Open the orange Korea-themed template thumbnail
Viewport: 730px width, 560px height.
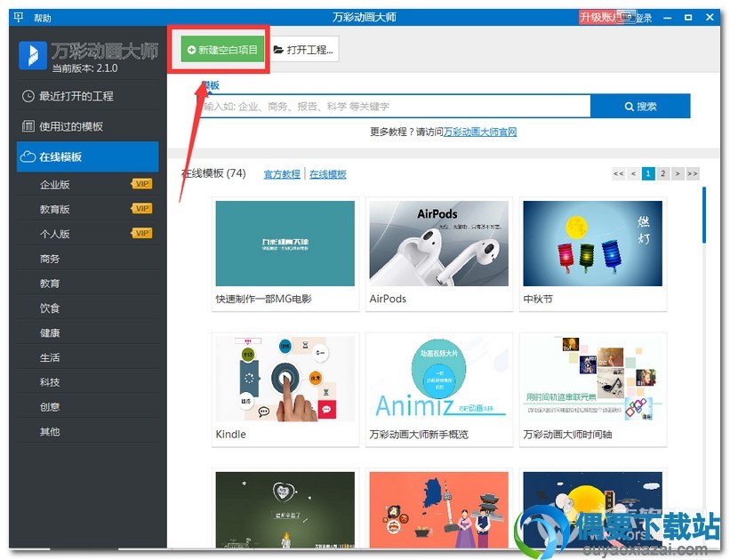tap(439, 509)
